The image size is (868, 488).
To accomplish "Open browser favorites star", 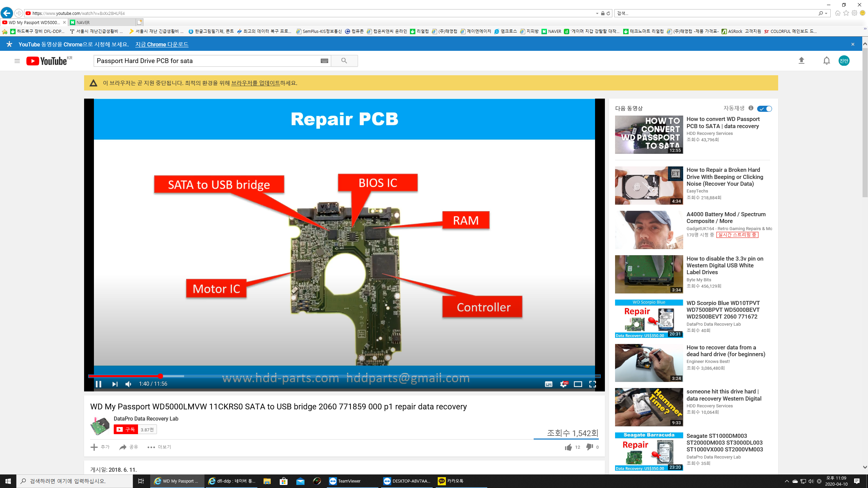I will pyautogui.click(x=846, y=13).
